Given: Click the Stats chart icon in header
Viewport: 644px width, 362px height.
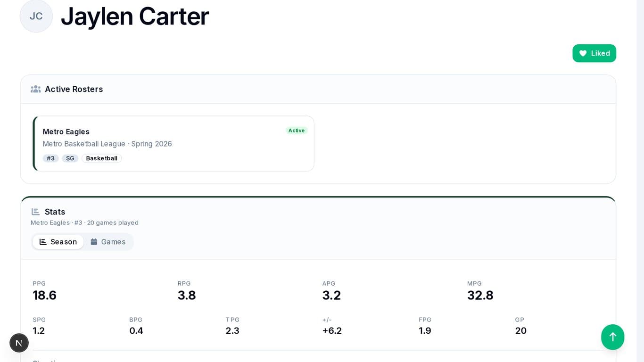Looking at the screenshot, I should point(35,212).
